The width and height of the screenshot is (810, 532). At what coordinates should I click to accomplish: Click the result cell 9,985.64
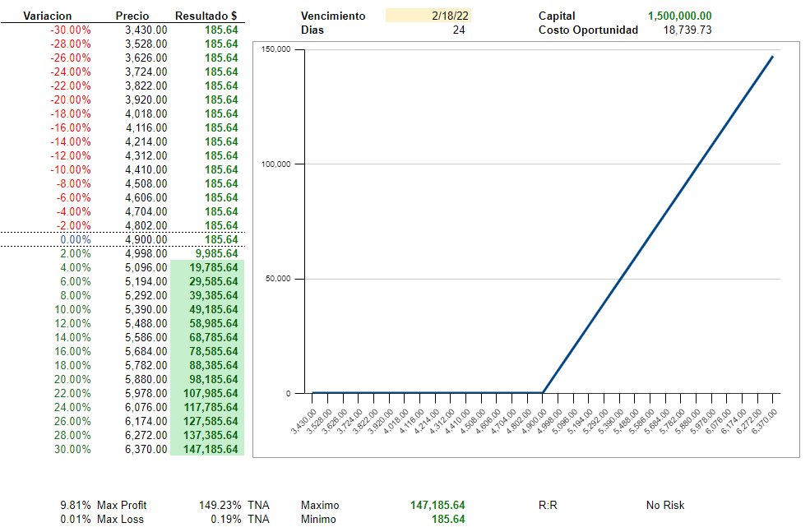point(216,253)
